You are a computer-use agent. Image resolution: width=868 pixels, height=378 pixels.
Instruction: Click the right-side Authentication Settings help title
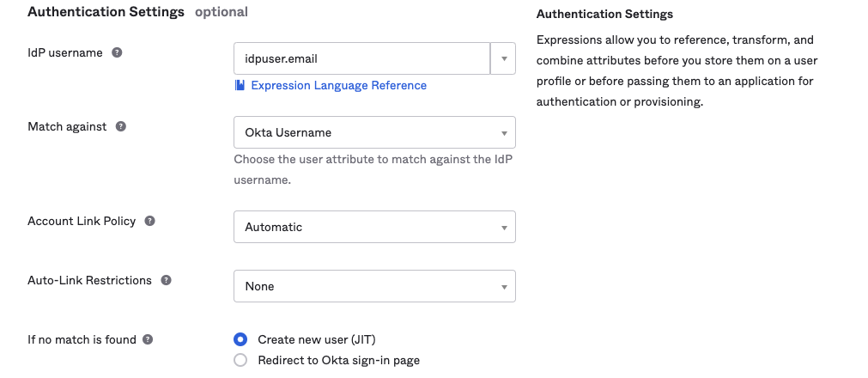click(x=604, y=15)
